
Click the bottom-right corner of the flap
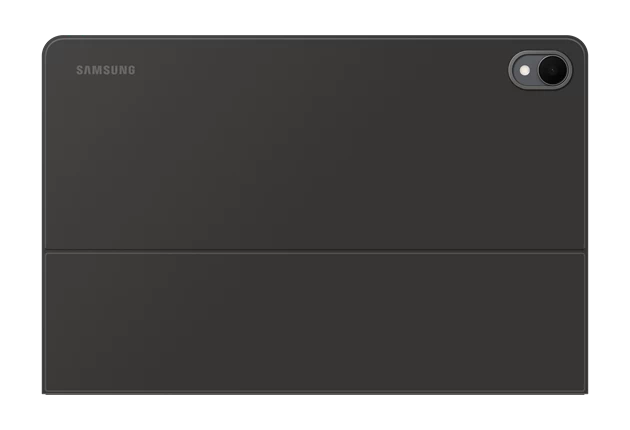(x=584, y=390)
